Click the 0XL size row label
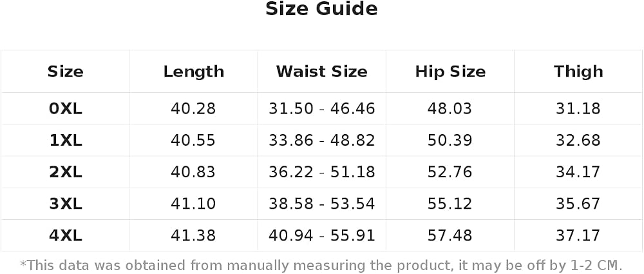This screenshot has width=644, height=274. pos(65,108)
